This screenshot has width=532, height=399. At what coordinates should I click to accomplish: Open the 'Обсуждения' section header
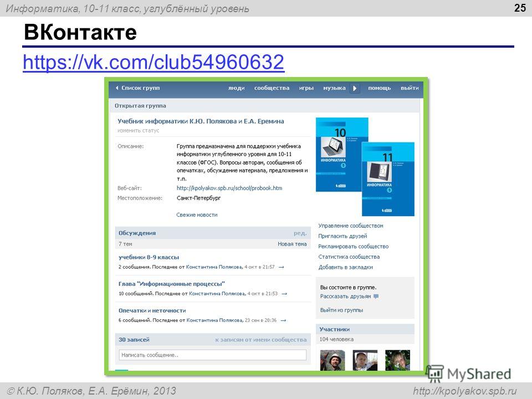tap(137, 233)
